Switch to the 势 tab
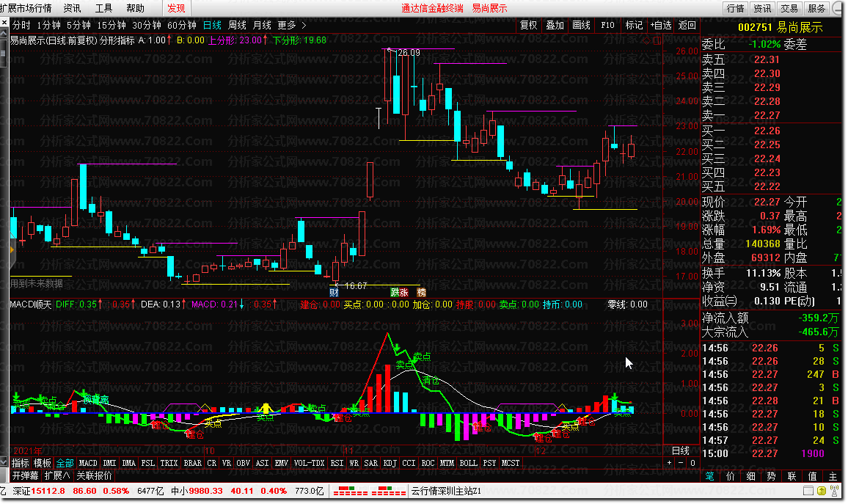Viewport: 848px width, 504px height. click(x=772, y=476)
